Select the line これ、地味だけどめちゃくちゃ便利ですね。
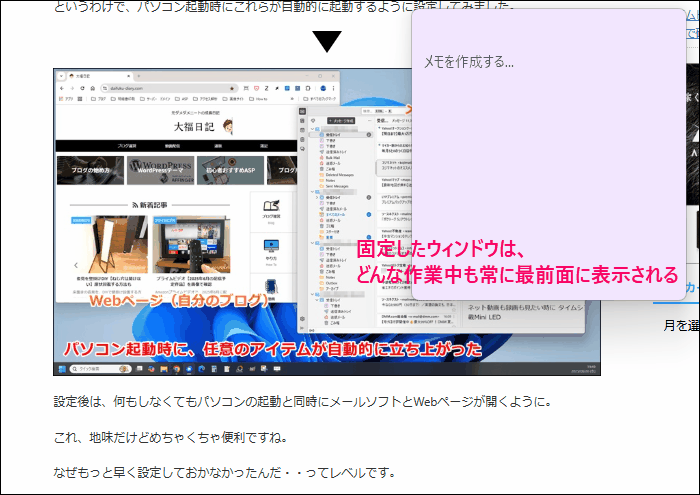This screenshot has height=495, width=700. pyautogui.click(x=171, y=437)
